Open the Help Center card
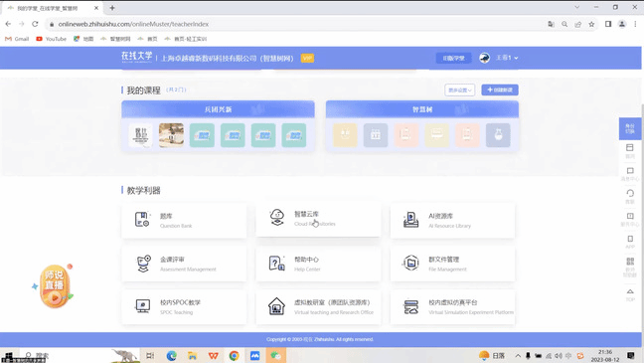Viewport: 644px width, 363px height. pos(318,264)
